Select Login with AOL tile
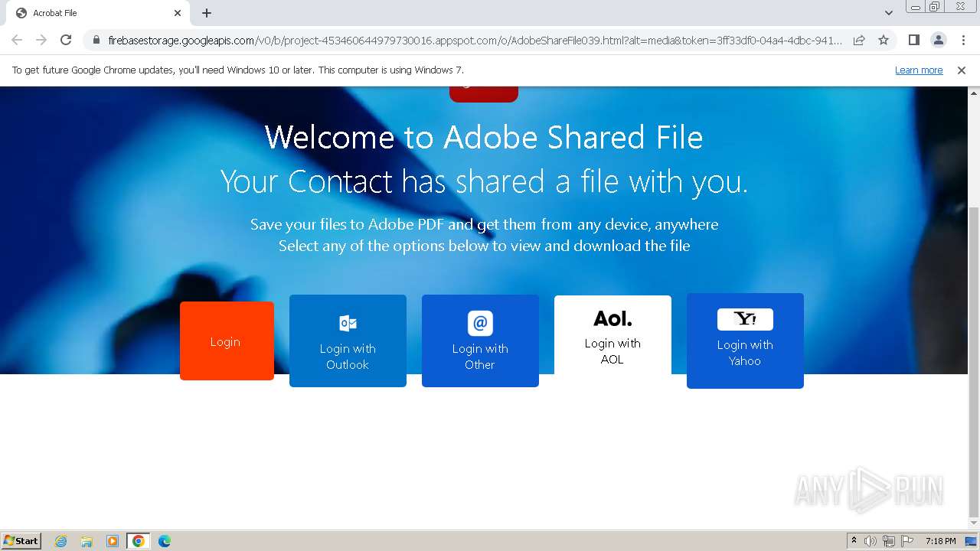The width and height of the screenshot is (980, 551). tap(612, 335)
